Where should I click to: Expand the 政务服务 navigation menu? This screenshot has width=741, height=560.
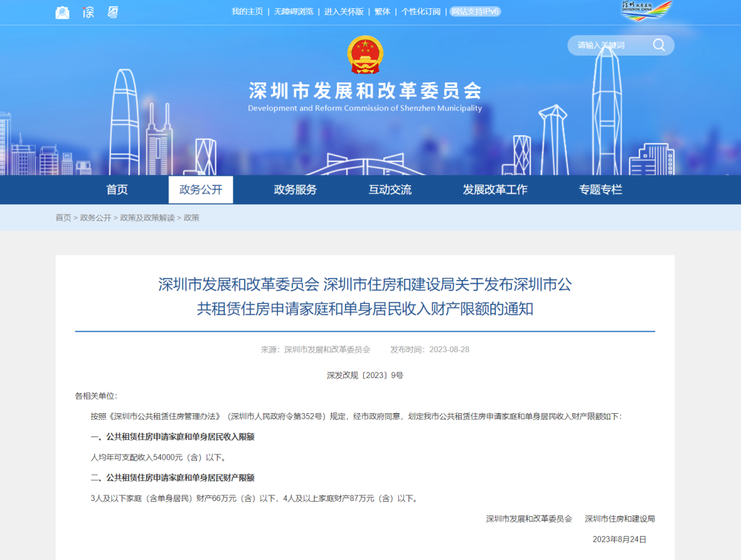295,190
